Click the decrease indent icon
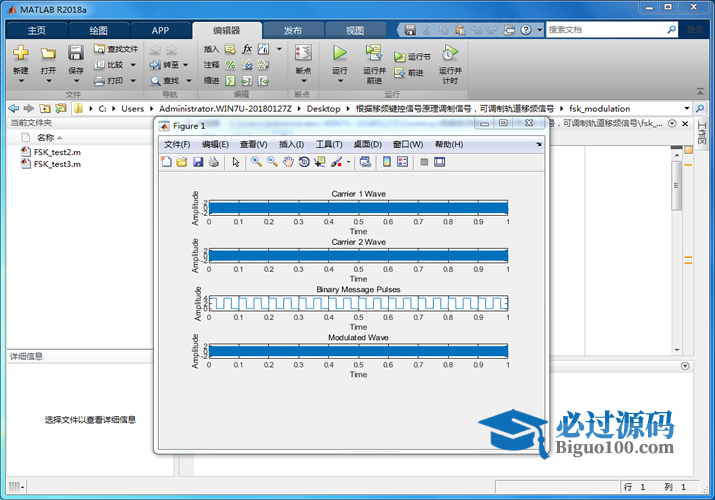The height and width of the screenshot is (500, 715). (263, 81)
